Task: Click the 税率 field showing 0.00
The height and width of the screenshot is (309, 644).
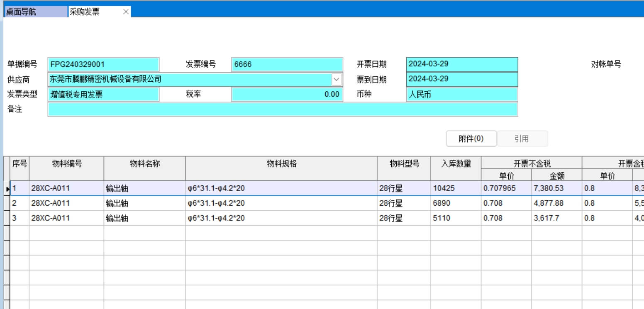Action: tap(287, 95)
